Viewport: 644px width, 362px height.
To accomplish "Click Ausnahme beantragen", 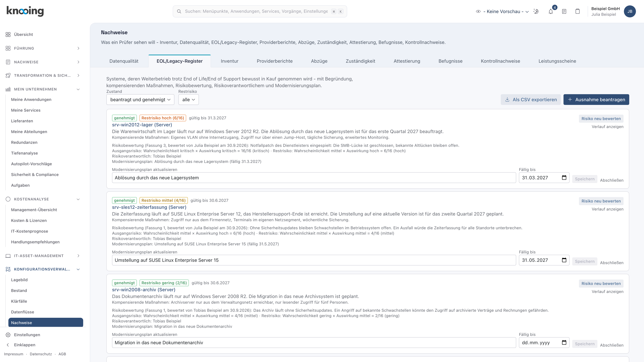I will 596,100.
